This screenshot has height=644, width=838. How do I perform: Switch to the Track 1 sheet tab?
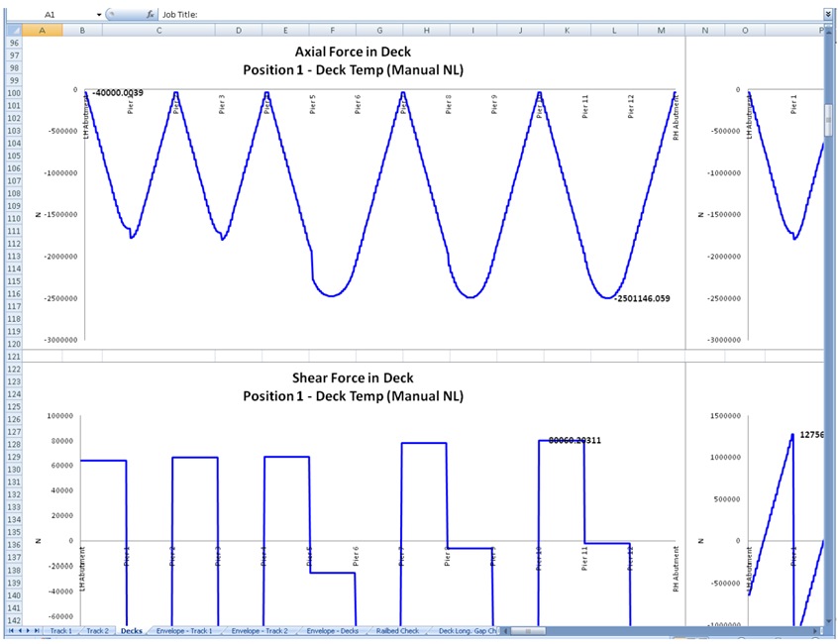61,630
